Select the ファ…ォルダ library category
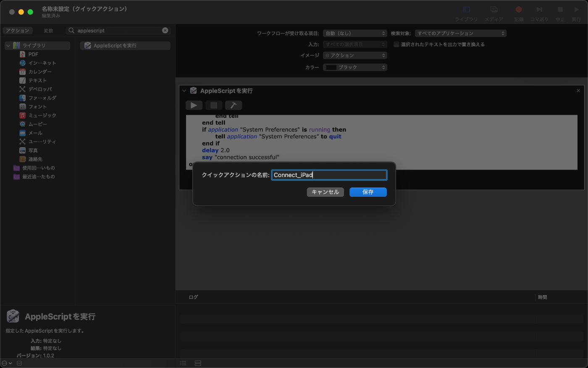The width and height of the screenshot is (588, 368). coord(37,98)
